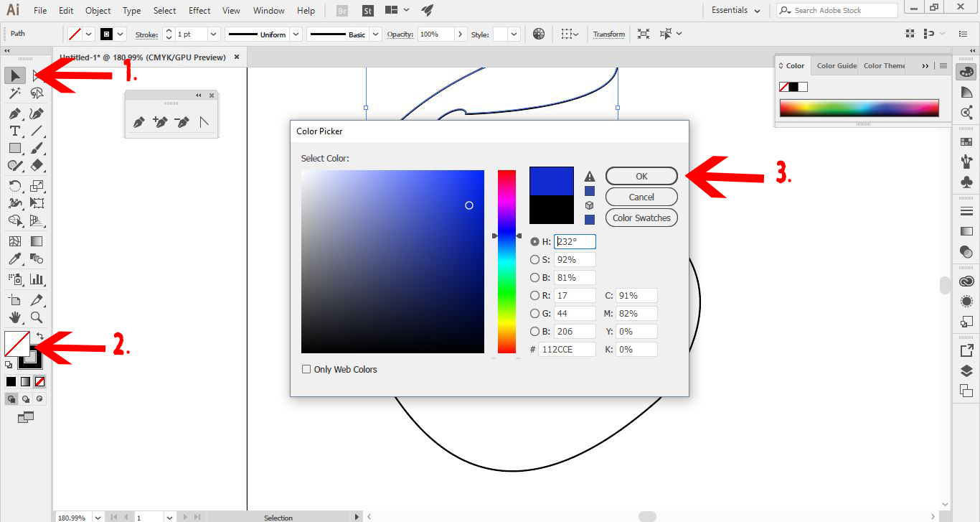The width and height of the screenshot is (980, 522).
Task: Confirm the color with OK
Action: 641,175
